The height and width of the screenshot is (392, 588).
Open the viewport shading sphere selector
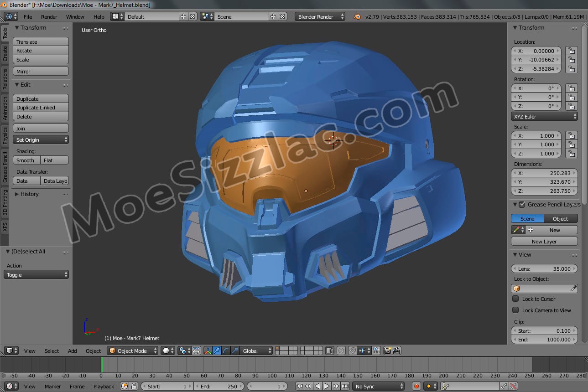coord(168,351)
